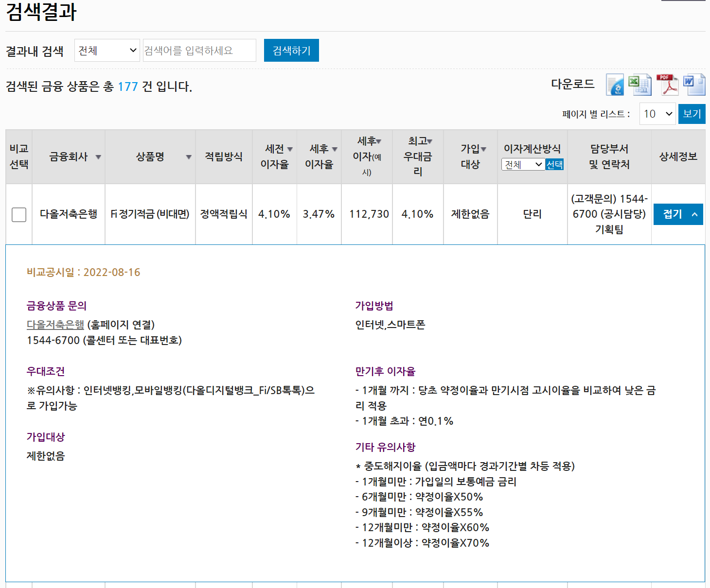Viewport: 710px width, 588px height.
Task: Focus the 검색어를 입력하세요 field
Action: [x=199, y=51]
